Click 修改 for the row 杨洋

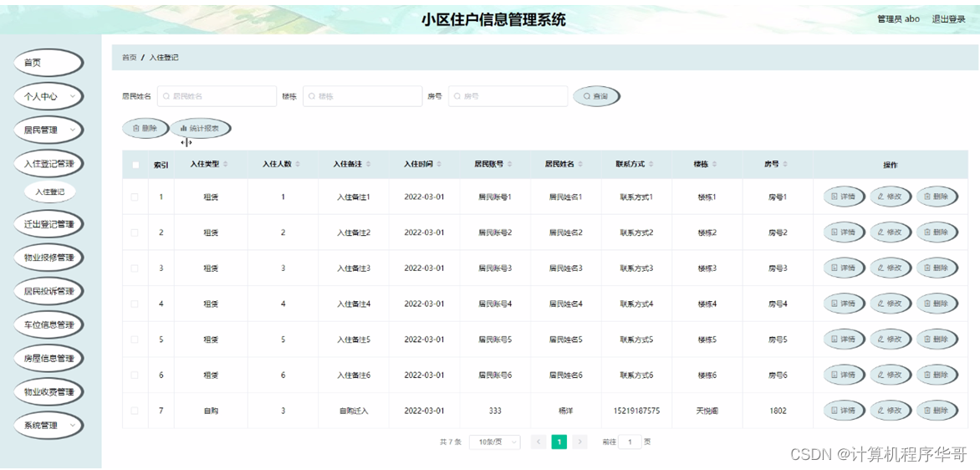pyautogui.click(x=891, y=411)
